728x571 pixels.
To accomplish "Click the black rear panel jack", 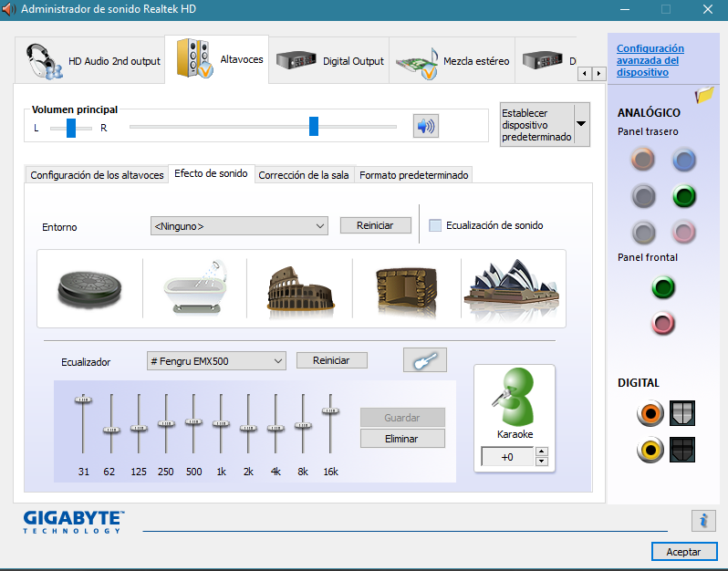I will pos(643,196).
